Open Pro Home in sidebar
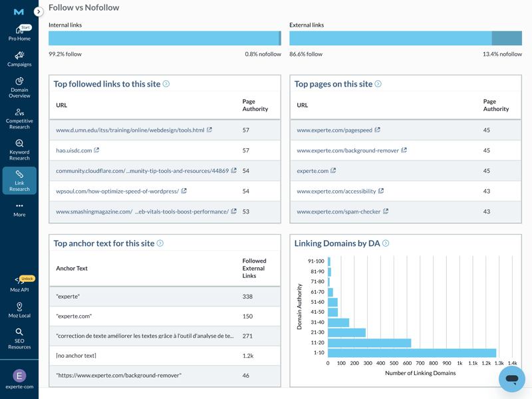This screenshot has height=399, width=532. click(x=19, y=33)
